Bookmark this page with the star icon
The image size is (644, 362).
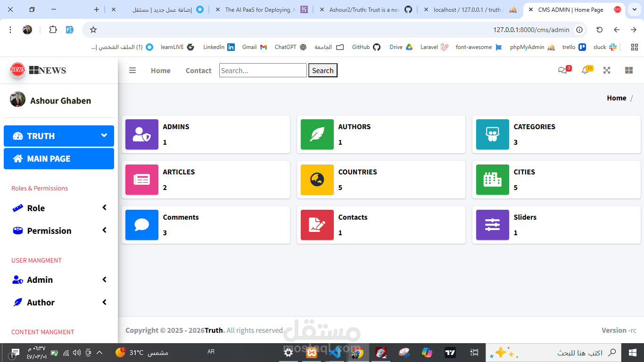[93, 30]
